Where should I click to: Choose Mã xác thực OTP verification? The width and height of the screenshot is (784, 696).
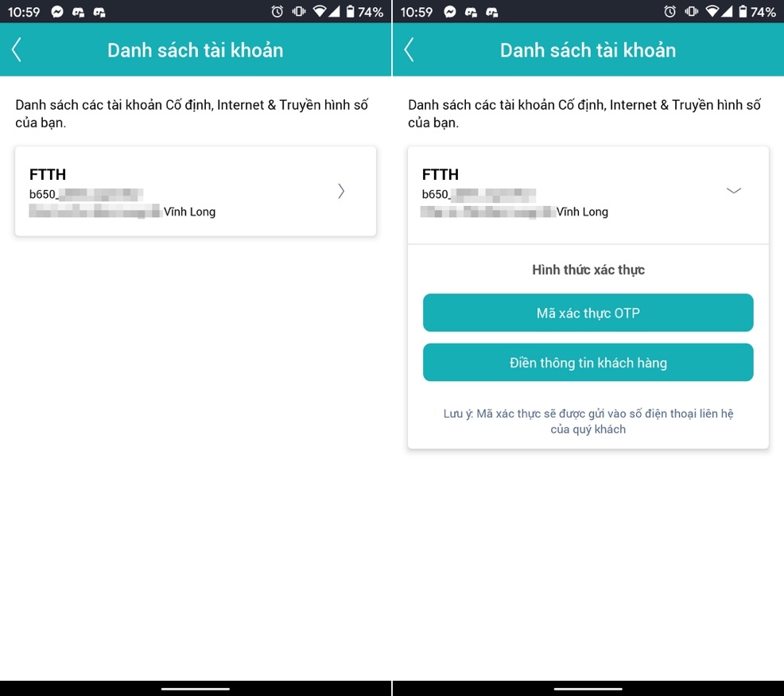point(588,313)
